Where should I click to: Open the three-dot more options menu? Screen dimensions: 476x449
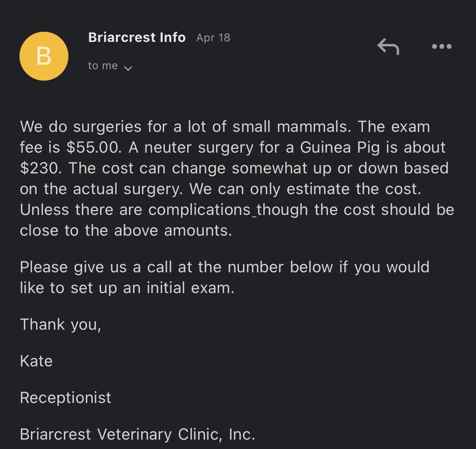441,46
